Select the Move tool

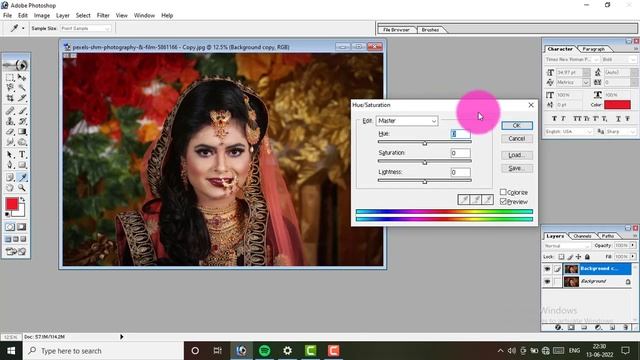coord(22,77)
